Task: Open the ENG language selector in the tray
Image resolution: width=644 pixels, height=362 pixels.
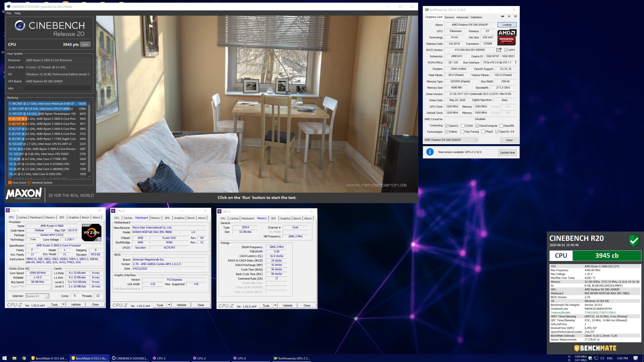Action: (610, 358)
